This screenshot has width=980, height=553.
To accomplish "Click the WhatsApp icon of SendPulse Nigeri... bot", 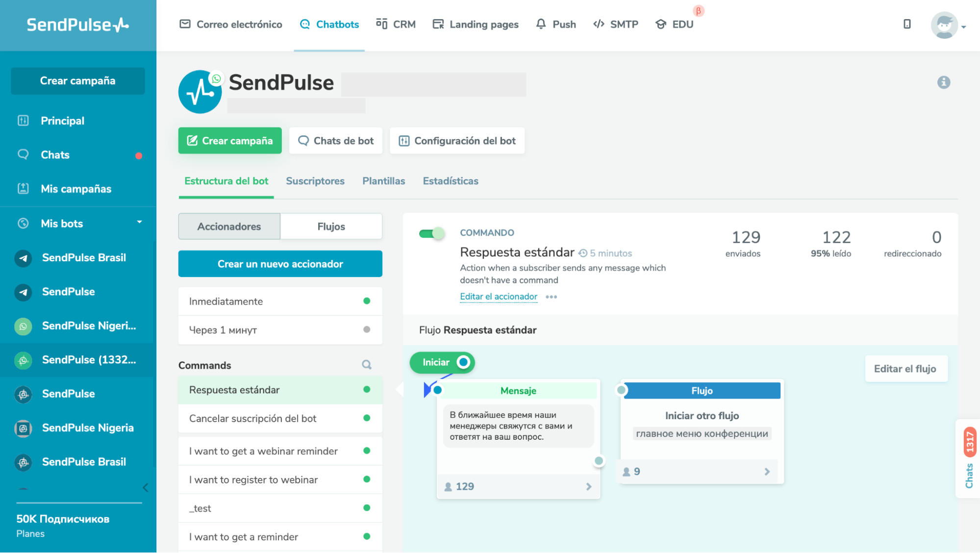I will tap(23, 326).
